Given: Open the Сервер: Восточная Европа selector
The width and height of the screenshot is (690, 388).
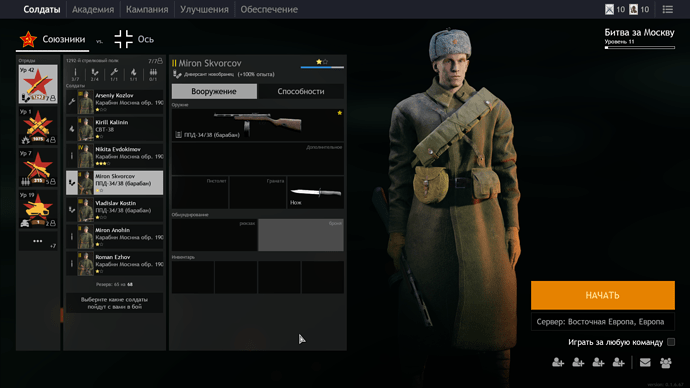Looking at the screenshot, I should (602, 322).
